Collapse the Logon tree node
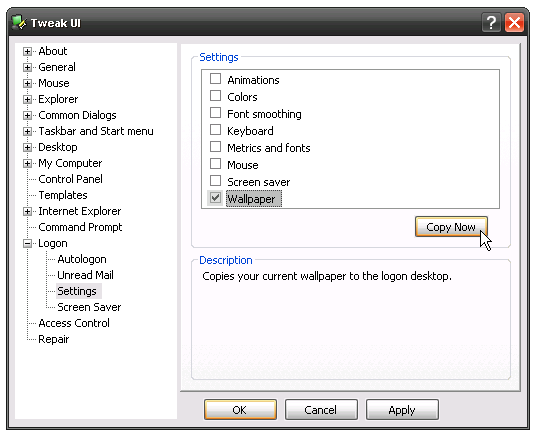 [27, 243]
